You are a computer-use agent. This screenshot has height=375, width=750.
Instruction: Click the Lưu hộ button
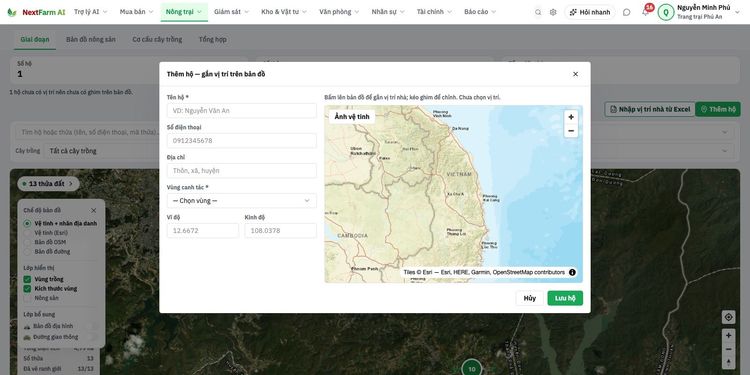tap(565, 298)
